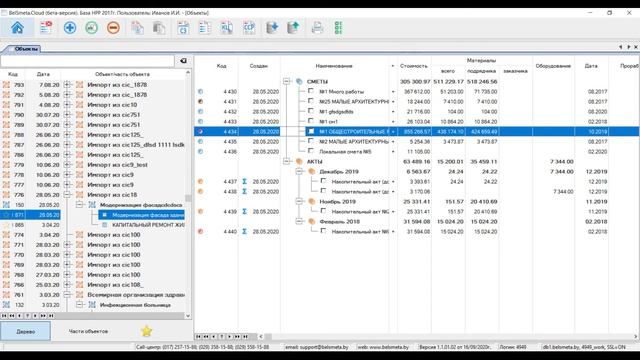Viewport: 640px width, 360px height.
Task: Sort by Наименование column header
Action: [x=334, y=66]
